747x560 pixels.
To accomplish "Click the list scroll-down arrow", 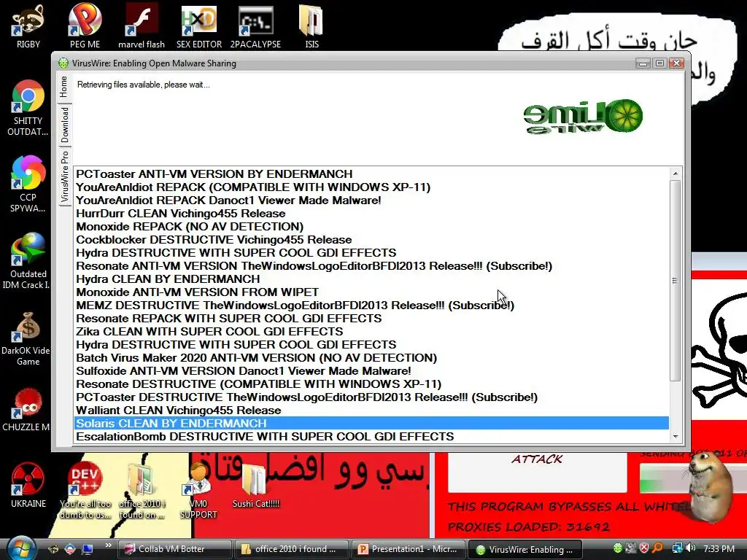I will 675,437.
